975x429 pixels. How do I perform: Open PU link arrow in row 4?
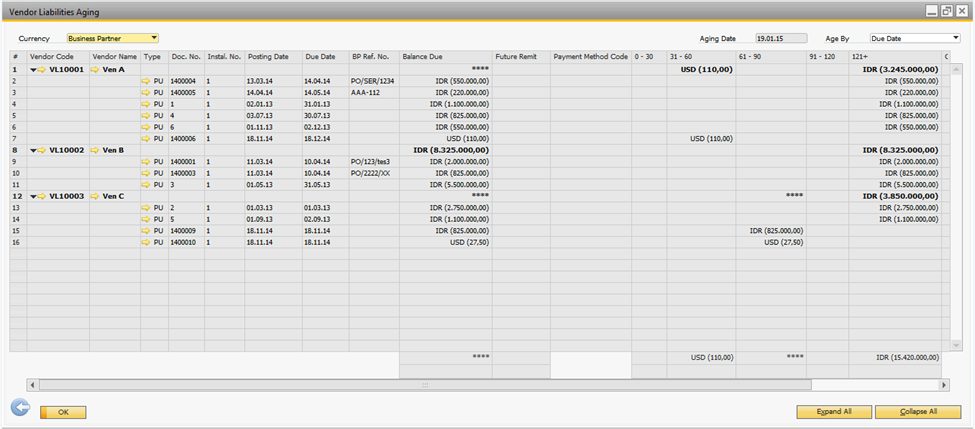(x=146, y=104)
